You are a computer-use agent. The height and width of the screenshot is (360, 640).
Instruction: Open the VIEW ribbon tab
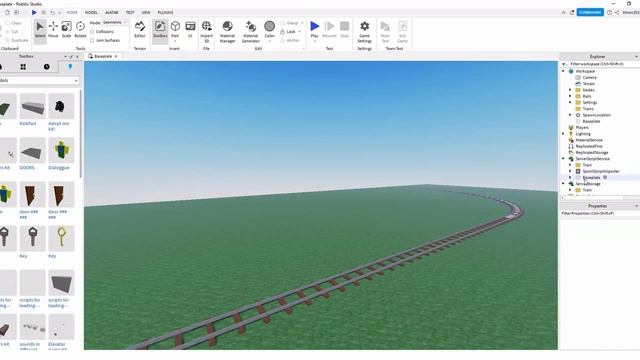(x=146, y=13)
